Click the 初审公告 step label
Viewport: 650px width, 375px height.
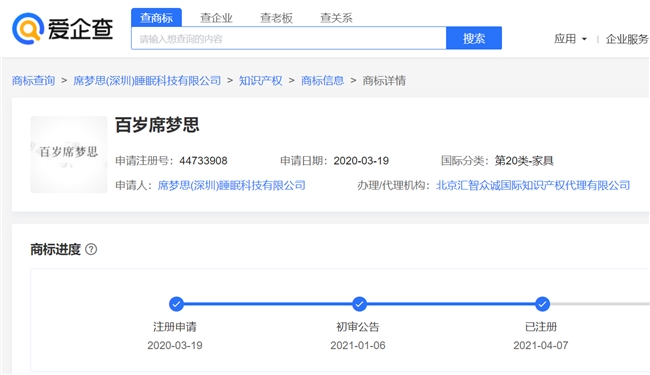coord(357,327)
